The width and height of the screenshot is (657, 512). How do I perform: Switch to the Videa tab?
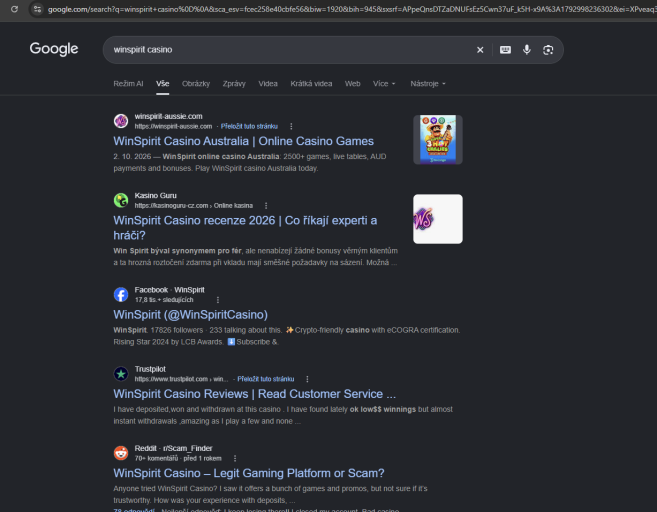pyautogui.click(x=268, y=83)
